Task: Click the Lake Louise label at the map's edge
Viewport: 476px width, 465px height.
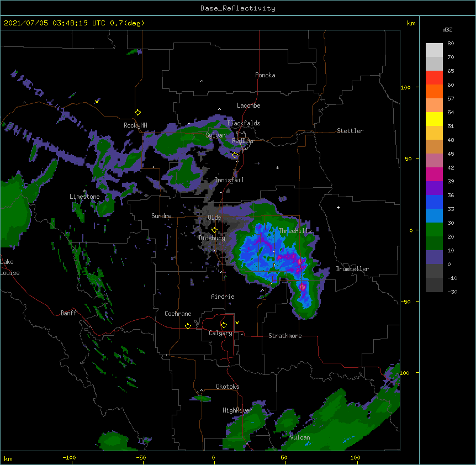Action: 10,267
